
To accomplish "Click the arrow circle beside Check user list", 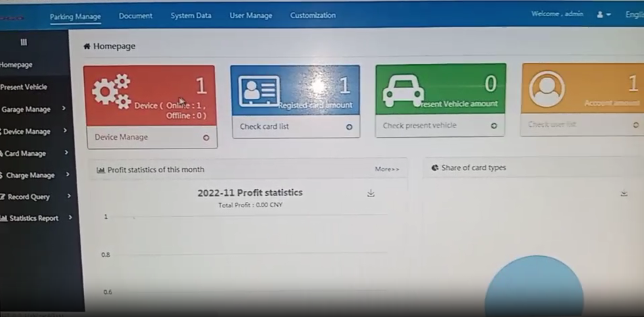I will click(x=636, y=125).
